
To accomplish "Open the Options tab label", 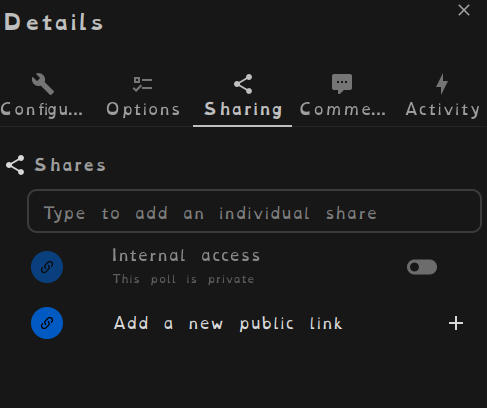I will pyautogui.click(x=143, y=110).
